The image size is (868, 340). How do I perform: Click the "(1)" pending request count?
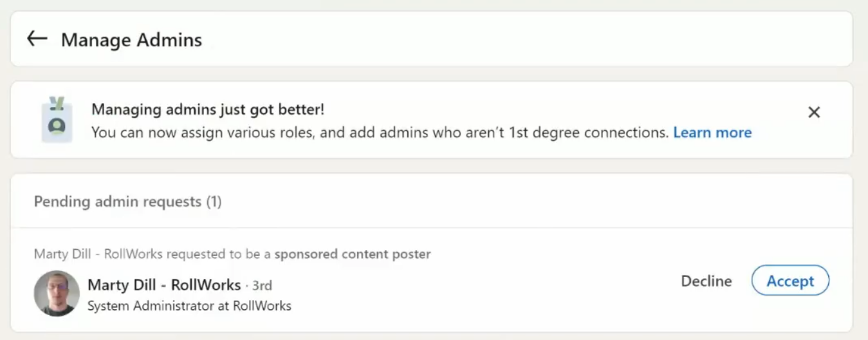tap(214, 202)
